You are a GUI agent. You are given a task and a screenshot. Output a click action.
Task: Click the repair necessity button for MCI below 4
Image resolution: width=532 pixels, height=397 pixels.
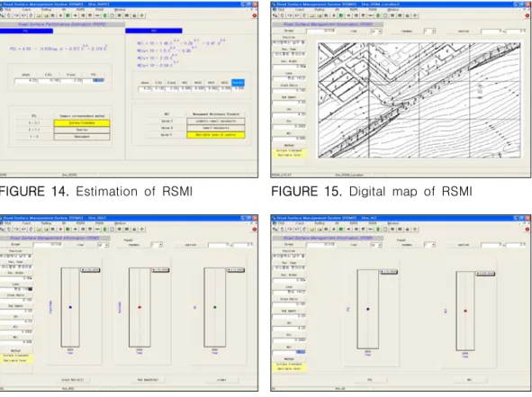[216, 128]
